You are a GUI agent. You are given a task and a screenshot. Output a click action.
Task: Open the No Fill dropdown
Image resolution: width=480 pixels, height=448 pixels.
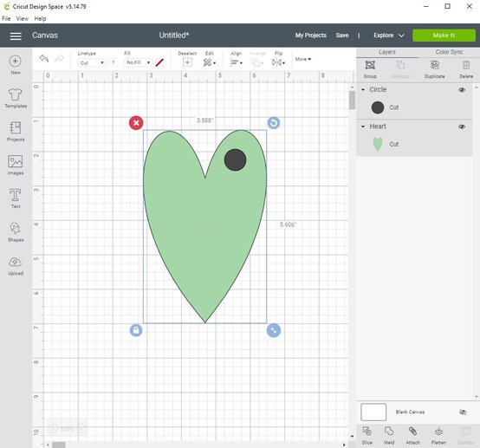(x=138, y=62)
